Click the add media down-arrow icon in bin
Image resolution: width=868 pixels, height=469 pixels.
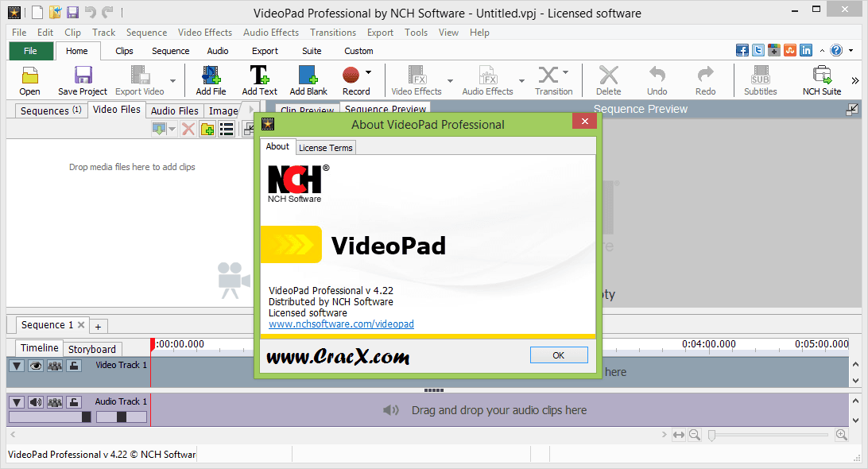159,129
